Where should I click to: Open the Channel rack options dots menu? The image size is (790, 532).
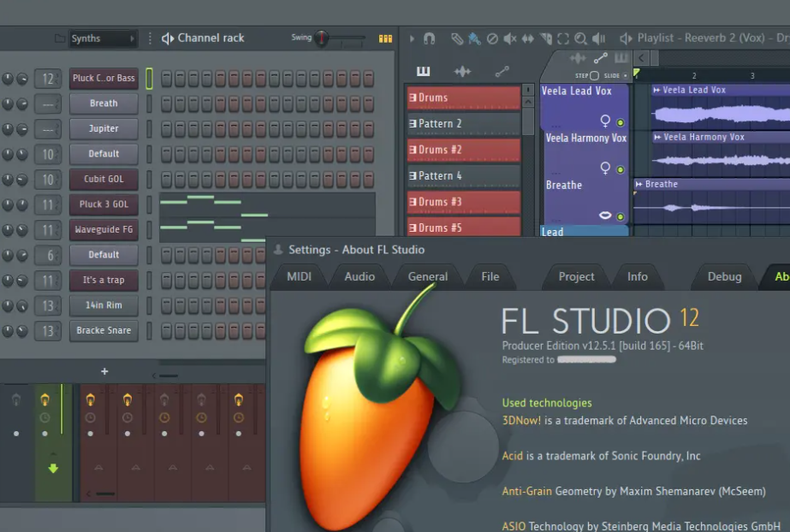pyautogui.click(x=150, y=38)
